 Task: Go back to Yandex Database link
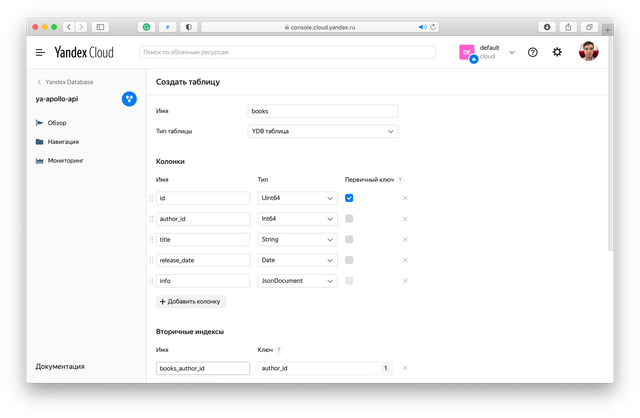tap(70, 82)
